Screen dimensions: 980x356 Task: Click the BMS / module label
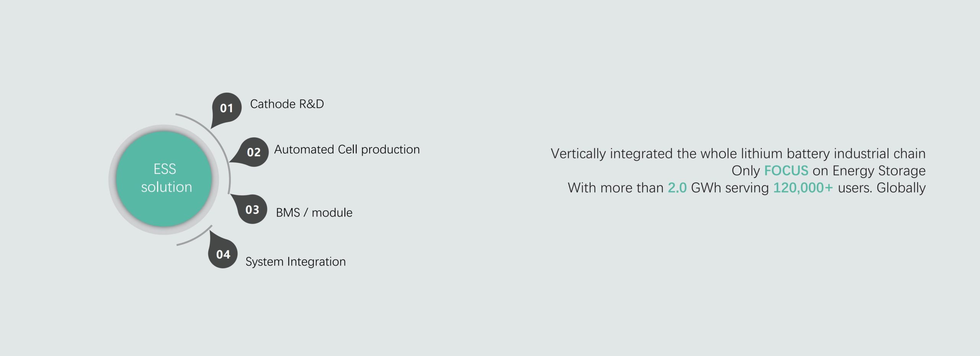314,213
